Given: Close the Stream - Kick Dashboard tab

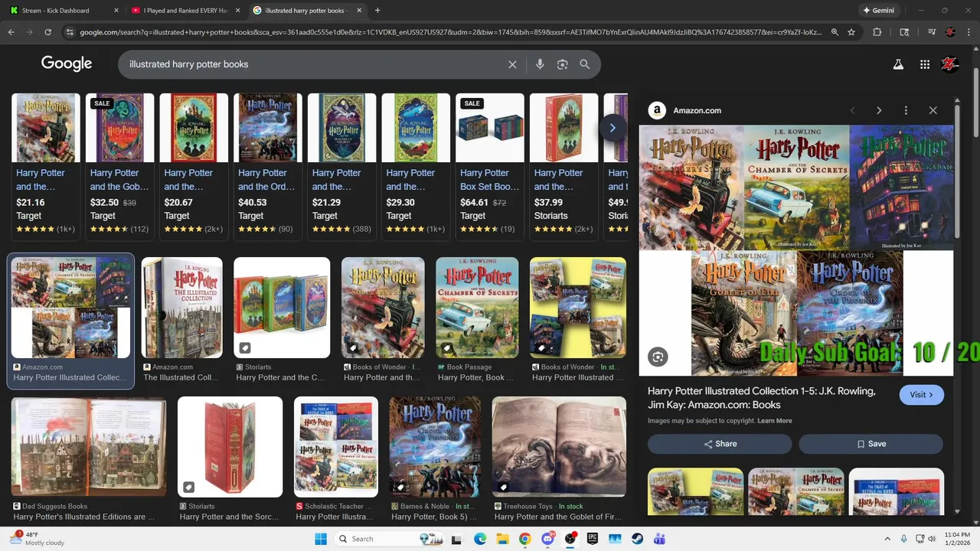Looking at the screenshot, I should 116,11.
